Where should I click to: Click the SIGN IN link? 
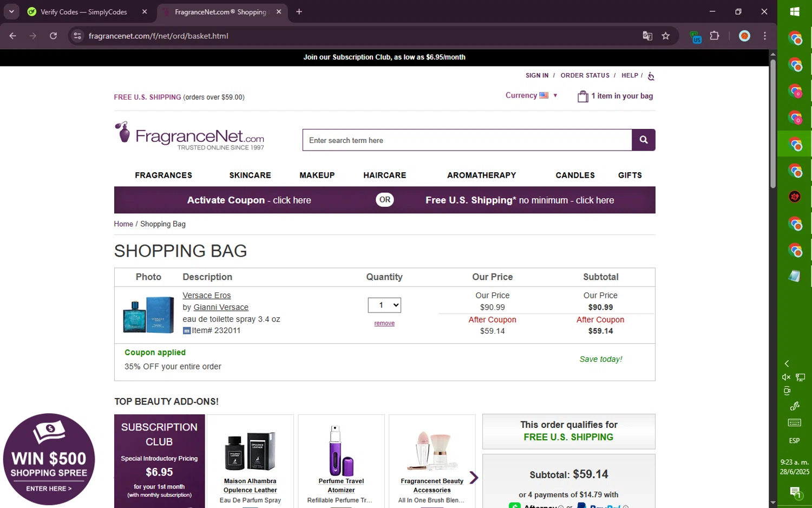[x=537, y=75]
